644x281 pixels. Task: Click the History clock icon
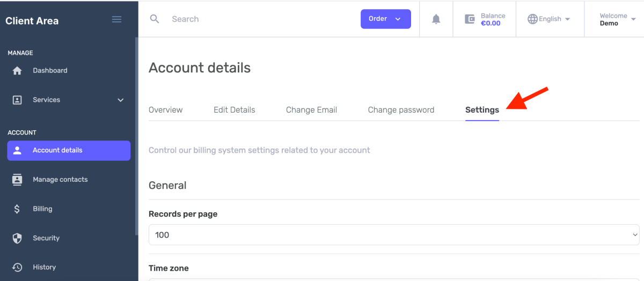(x=17, y=267)
